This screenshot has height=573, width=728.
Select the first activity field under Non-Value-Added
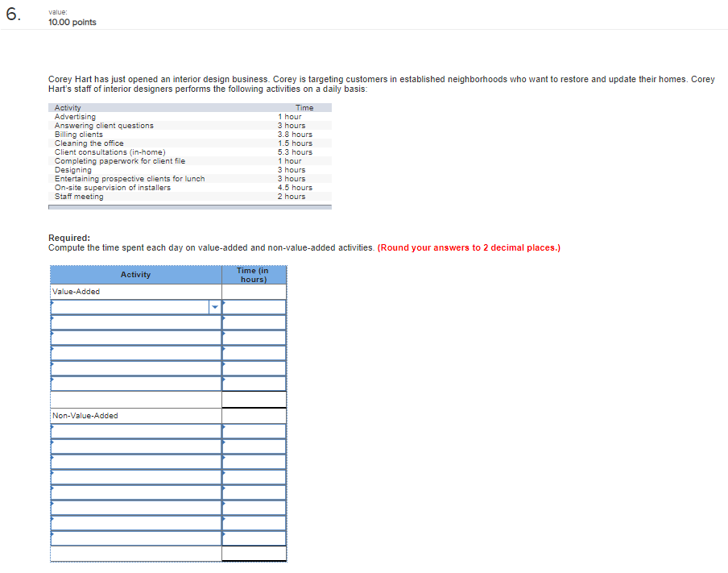tap(136, 431)
